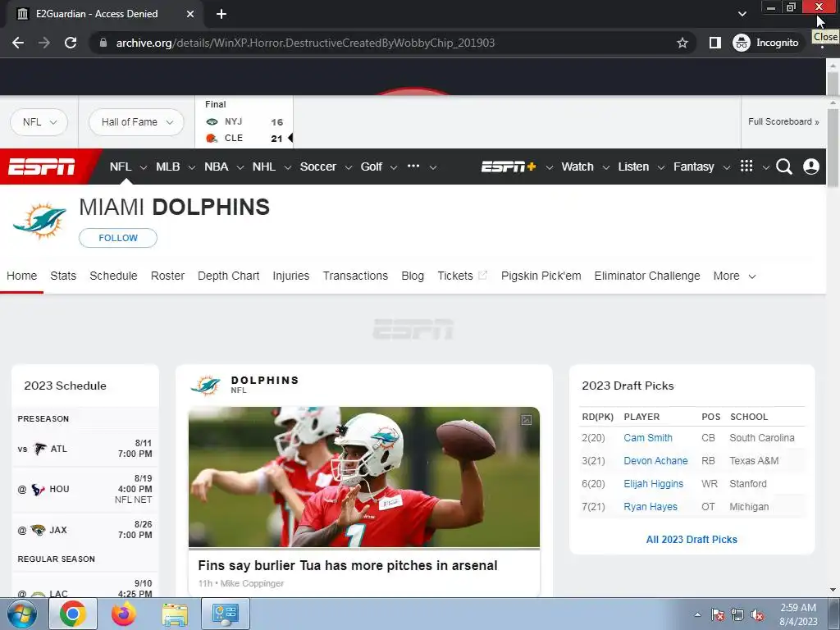Open the Windows Start button

(x=21, y=614)
